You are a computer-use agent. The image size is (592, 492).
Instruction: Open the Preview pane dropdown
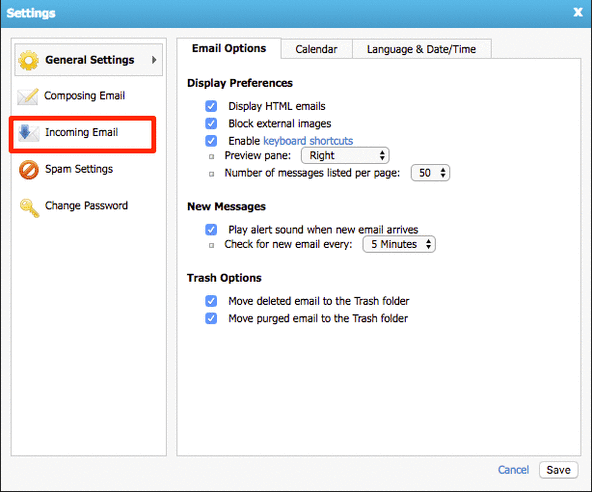(x=345, y=155)
